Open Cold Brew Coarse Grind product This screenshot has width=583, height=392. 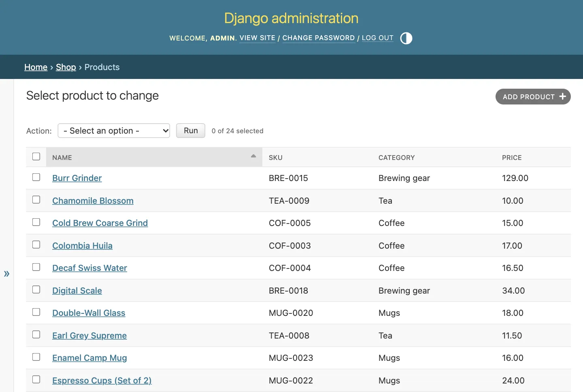click(100, 223)
